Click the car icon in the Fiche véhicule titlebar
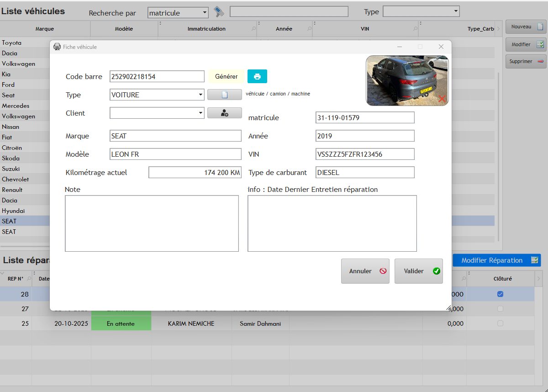Viewport: 548px width, 392px height. click(x=57, y=46)
